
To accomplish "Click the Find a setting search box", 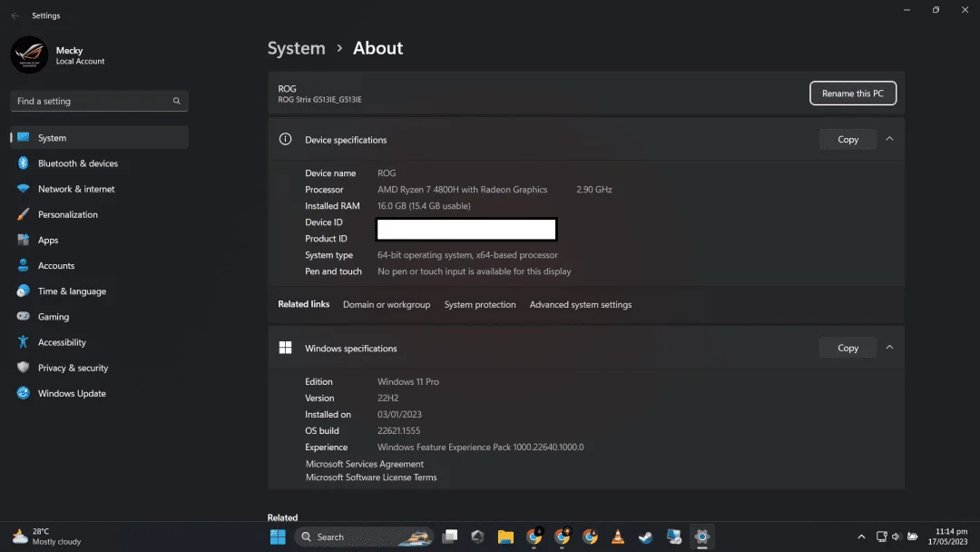I will click(100, 101).
